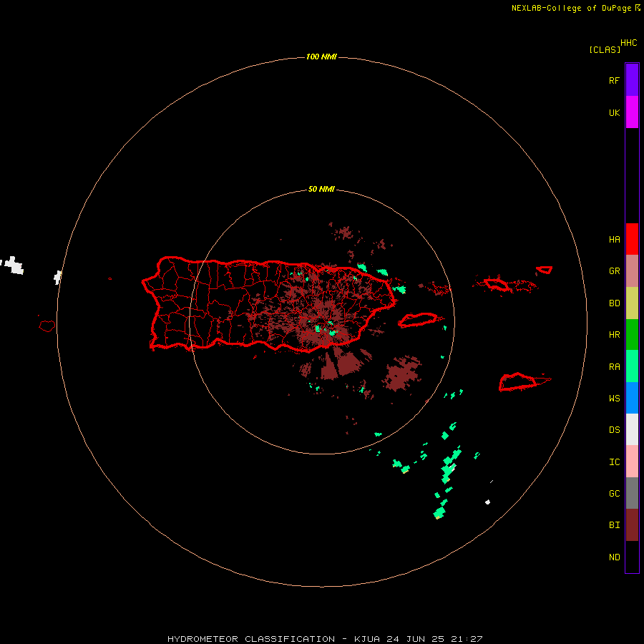Pick the RA light-green legend swatch
The image size is (644, 644).
632,366
